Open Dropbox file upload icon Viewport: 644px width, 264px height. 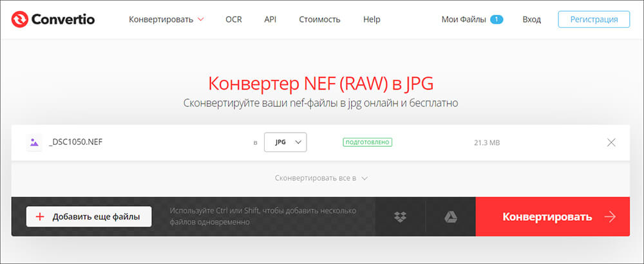(400, 217)
